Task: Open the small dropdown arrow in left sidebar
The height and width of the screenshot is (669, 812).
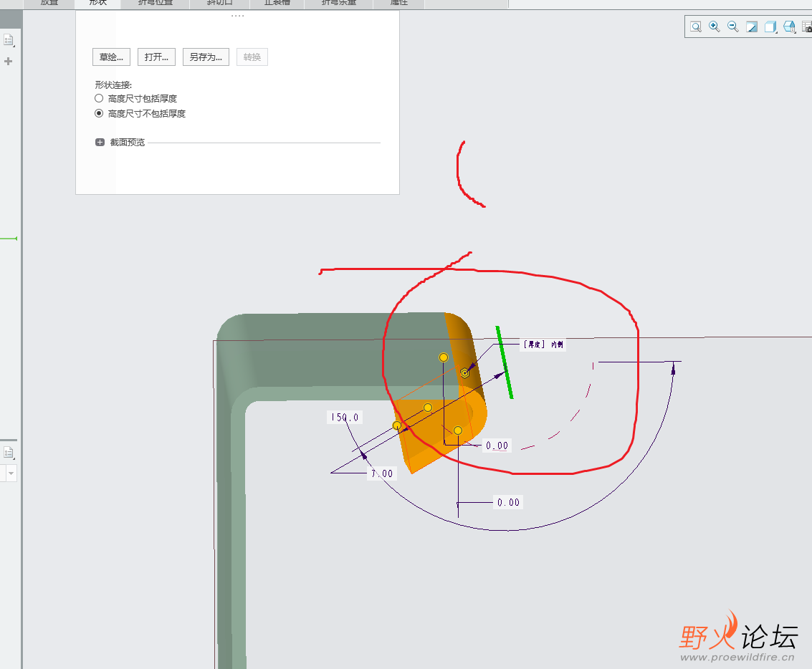Action: [11, 473]
